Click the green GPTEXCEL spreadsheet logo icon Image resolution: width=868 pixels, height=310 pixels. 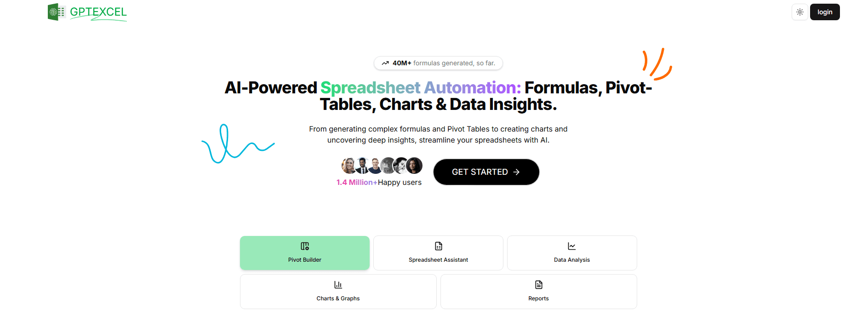pyautogui.click(x=56, y=12)
